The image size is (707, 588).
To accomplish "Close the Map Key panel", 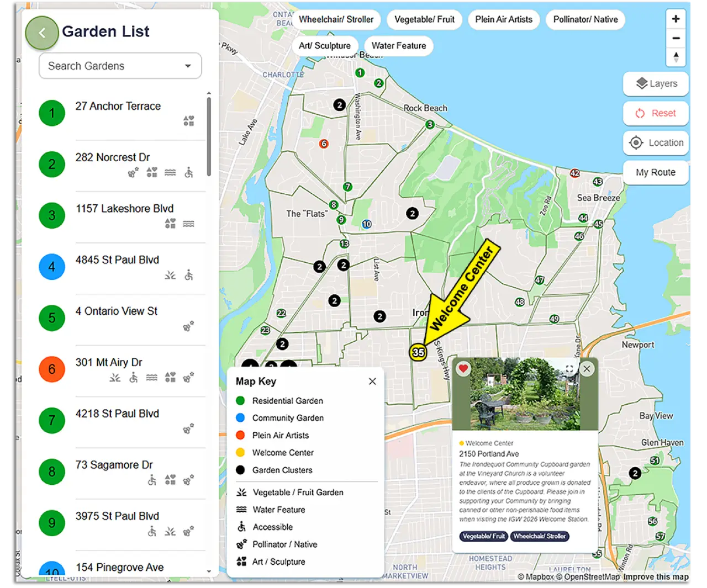I will (x=372, y=382).
